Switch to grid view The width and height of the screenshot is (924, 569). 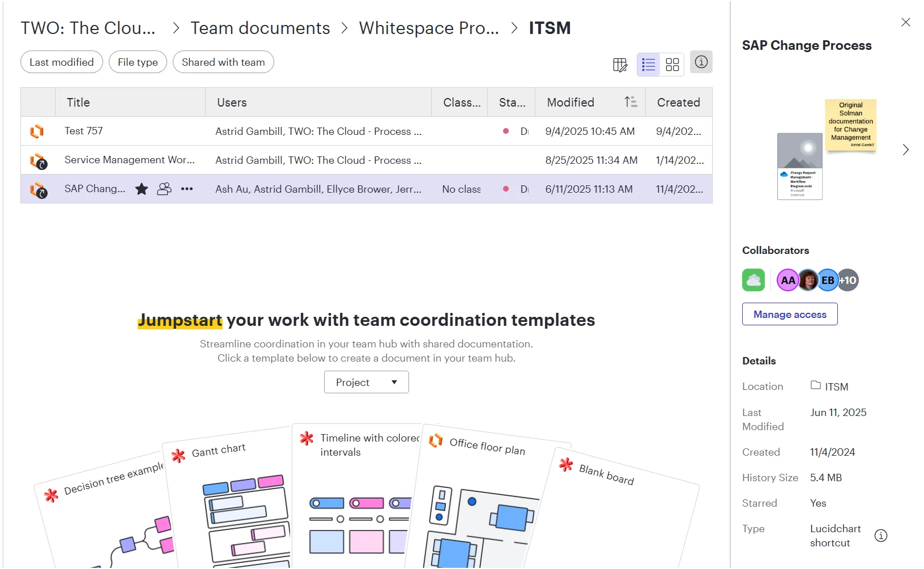[672, 65]
